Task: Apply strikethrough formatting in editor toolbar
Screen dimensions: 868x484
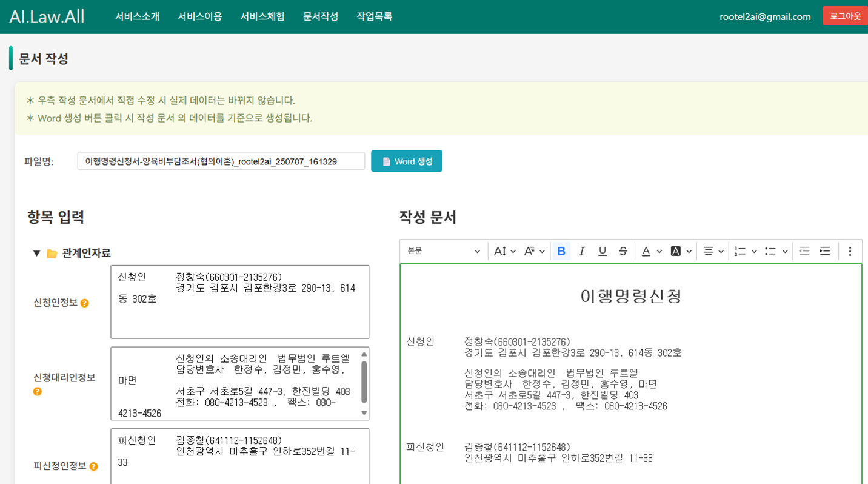Action: [x=623, y=251]
